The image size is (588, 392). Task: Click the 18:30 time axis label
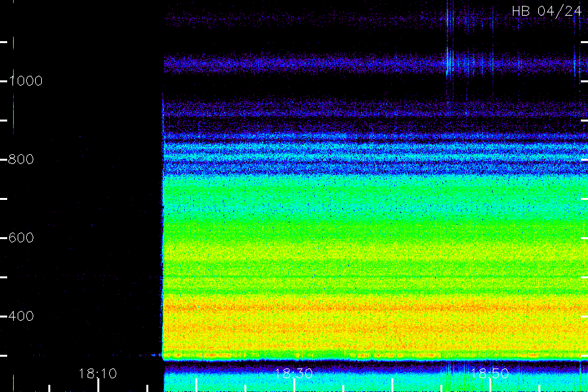293,373
